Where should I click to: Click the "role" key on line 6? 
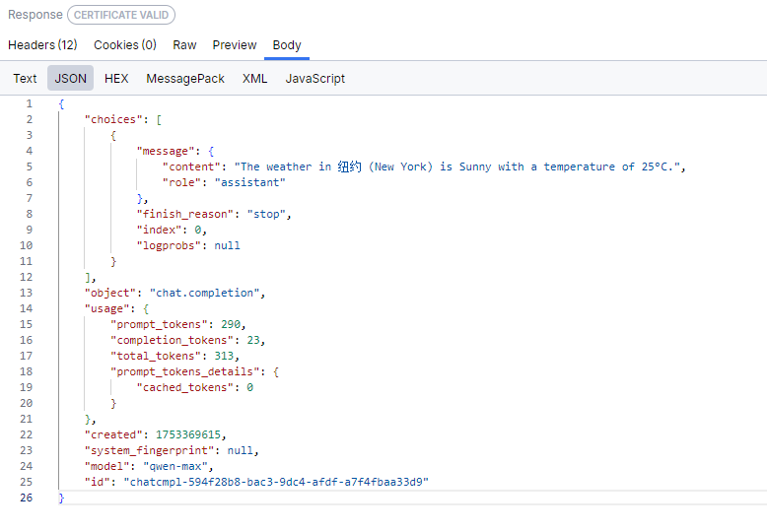coord(181,182)
